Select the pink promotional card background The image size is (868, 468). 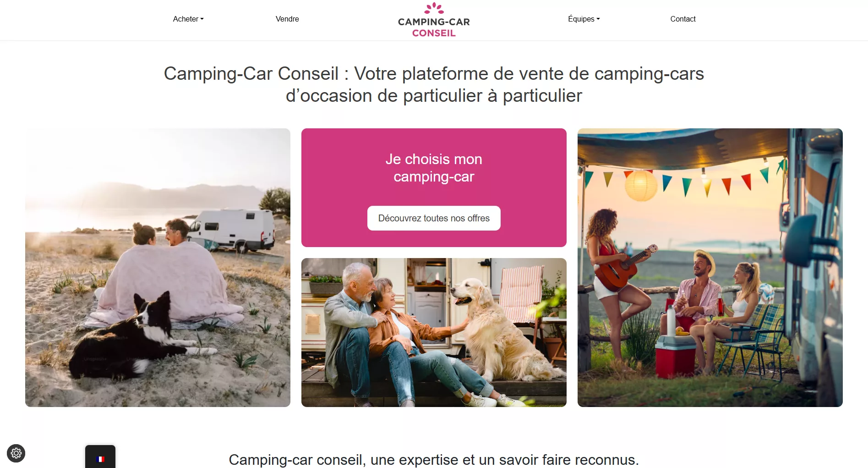point(434,187)
